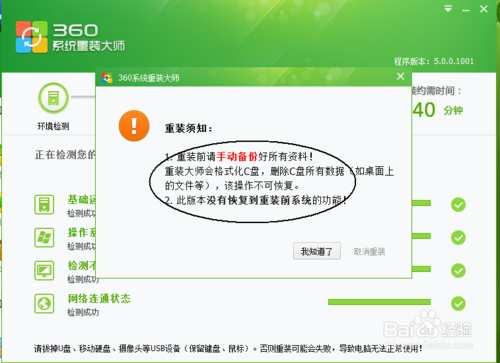Click the 40 分钟 estimated time text
The width and height of the screenshot is (500, 363).
click(438, 110)
